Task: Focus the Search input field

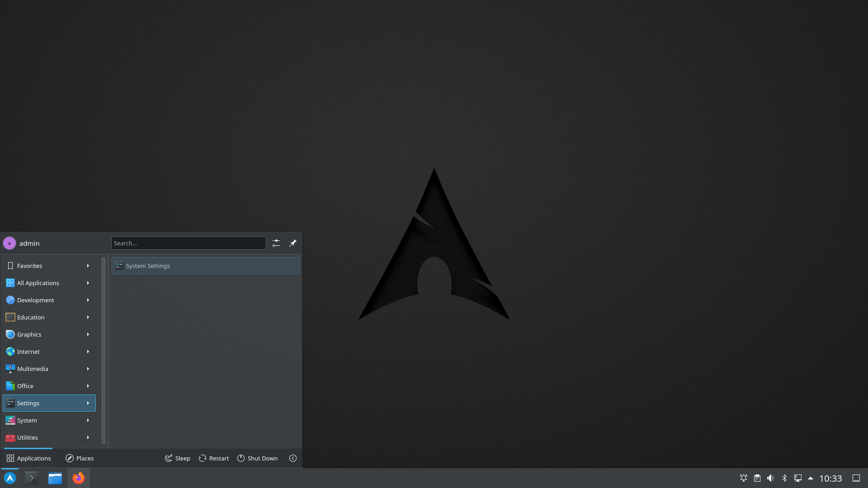Action: [189, 243]
